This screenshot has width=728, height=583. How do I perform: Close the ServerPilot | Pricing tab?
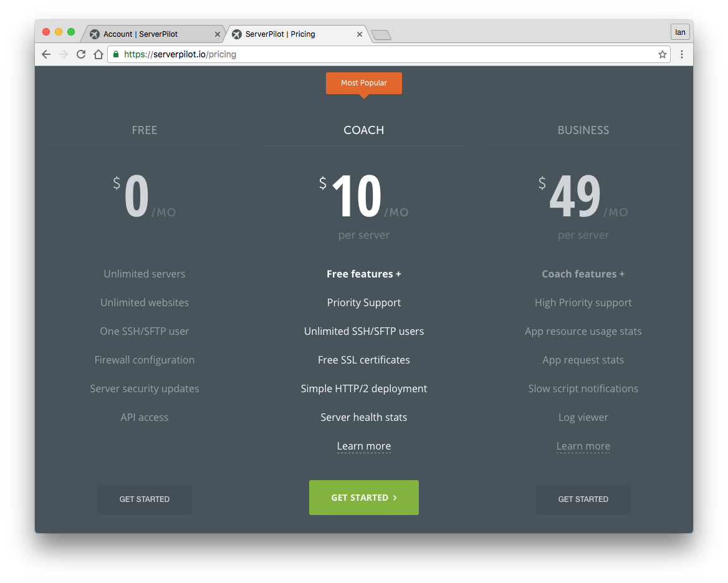point(360,34)
